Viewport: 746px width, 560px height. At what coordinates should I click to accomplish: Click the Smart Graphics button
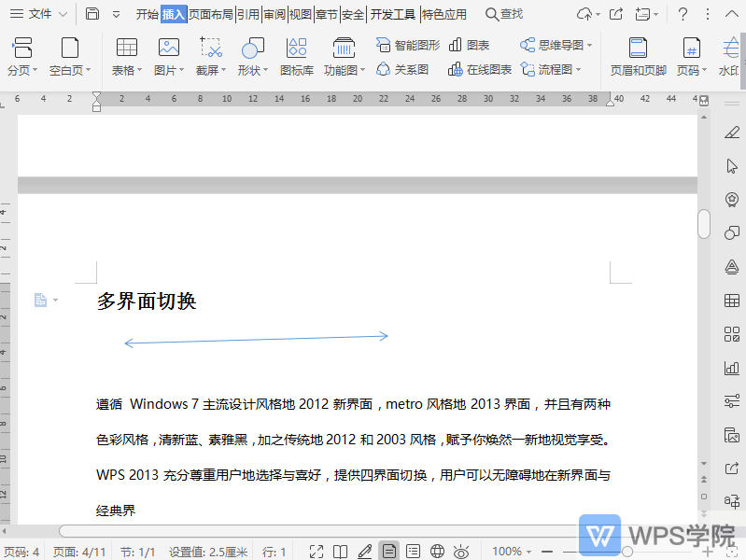click(408, 45)
